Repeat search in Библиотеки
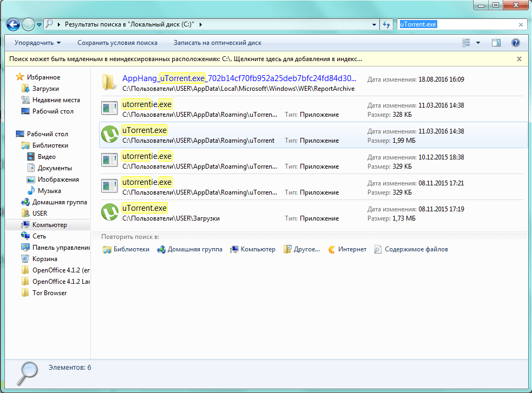Viewport: 532px width, 393px height. point(126,249)
